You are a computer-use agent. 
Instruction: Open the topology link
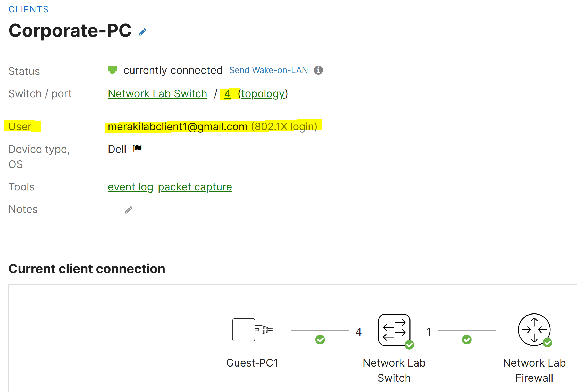tap(263, 94)
